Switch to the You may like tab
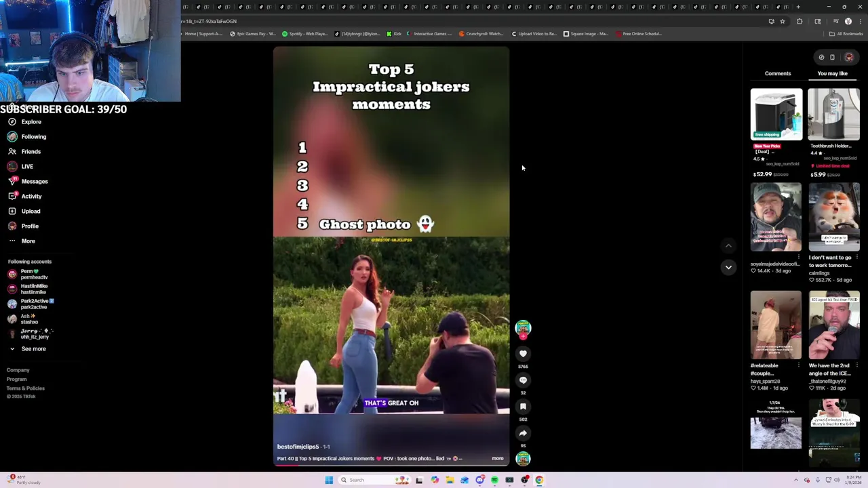The width and height of the screenshot is (868, 488). tap(832, 73)
